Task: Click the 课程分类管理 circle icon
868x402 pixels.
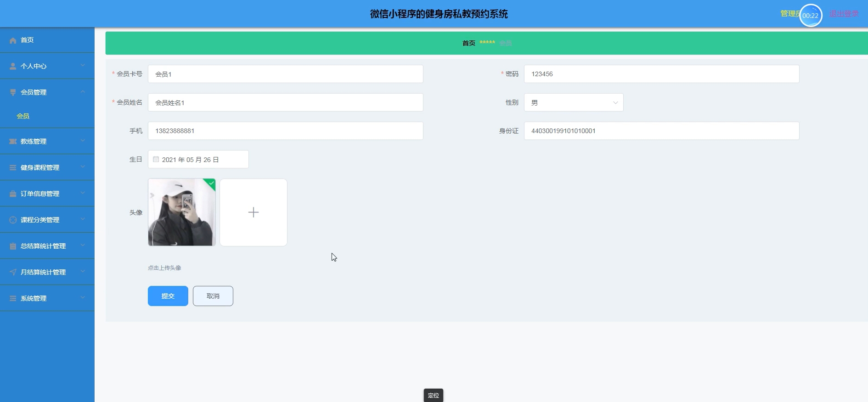Action: click(x=13, y=220)
